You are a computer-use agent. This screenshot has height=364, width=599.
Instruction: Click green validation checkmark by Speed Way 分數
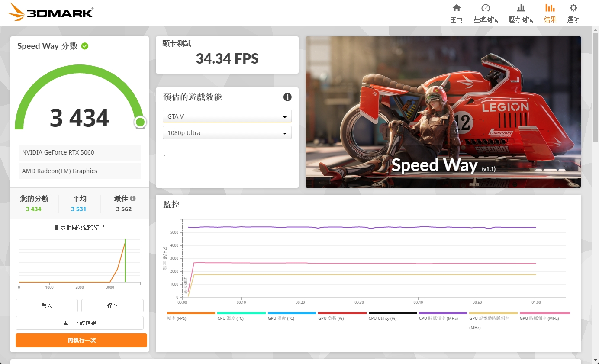pyautogui.click(x=85, y=46)
